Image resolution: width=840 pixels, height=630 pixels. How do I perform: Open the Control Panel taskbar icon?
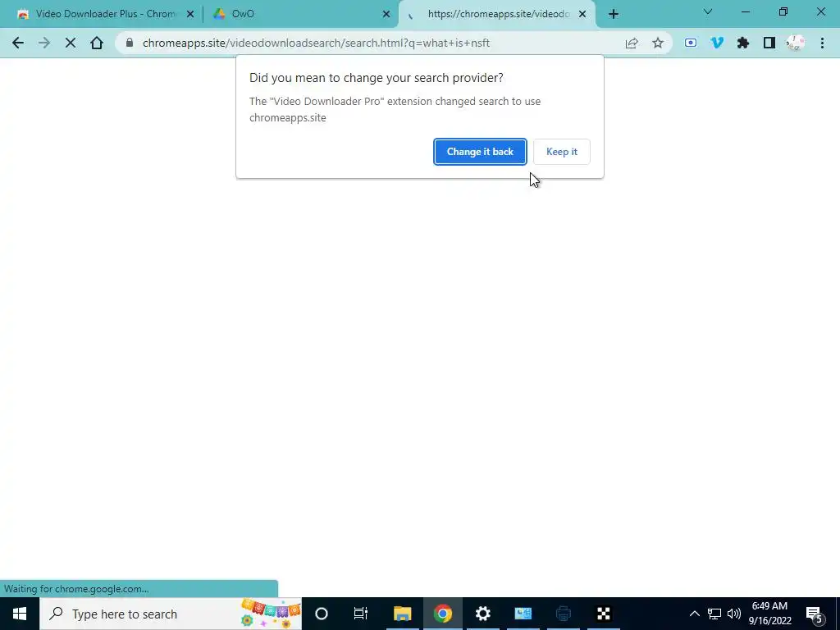(x=523, y=614)
